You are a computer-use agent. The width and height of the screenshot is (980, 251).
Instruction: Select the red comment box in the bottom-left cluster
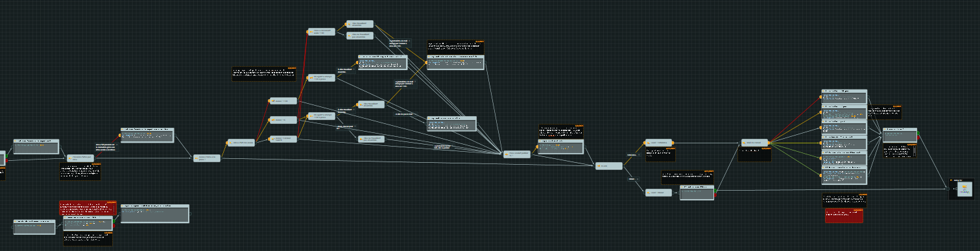click(88, 208)
